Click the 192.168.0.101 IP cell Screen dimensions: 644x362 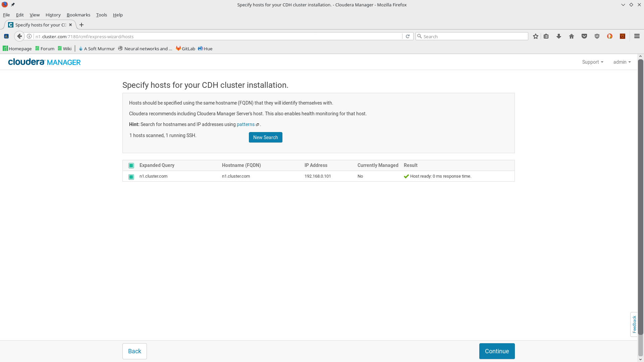click(x=318, y=176)
